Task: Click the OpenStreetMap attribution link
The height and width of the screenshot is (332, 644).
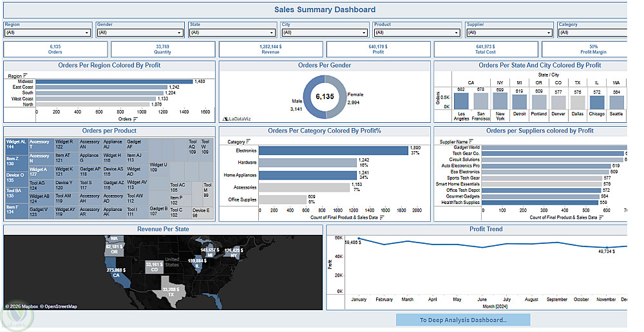Action: pos(59,306)
